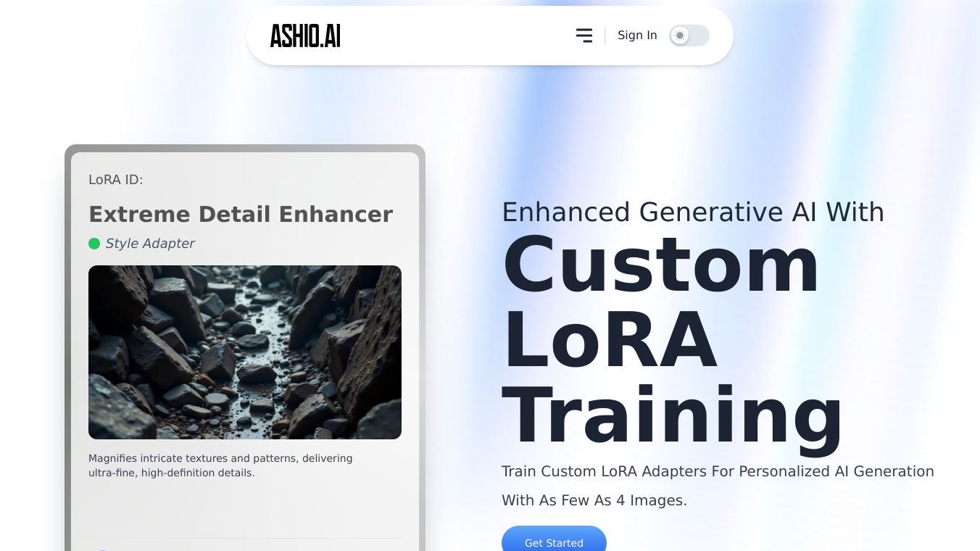
Task: Click the Enhanced Generative AI With heading
Action: 693,212
